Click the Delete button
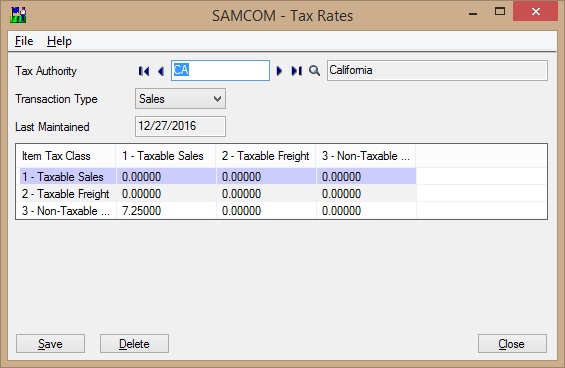The width and height of the screenshot is (565, 368). [x=134, y=343]
